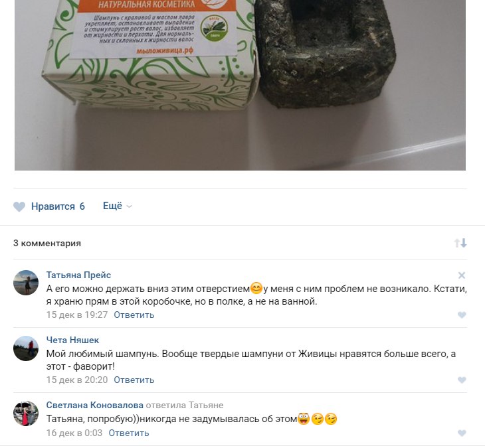Delete Татьяна Прейс comment with X
The width and height of the screenshot is (485, 448).
[x=462, y=275]
